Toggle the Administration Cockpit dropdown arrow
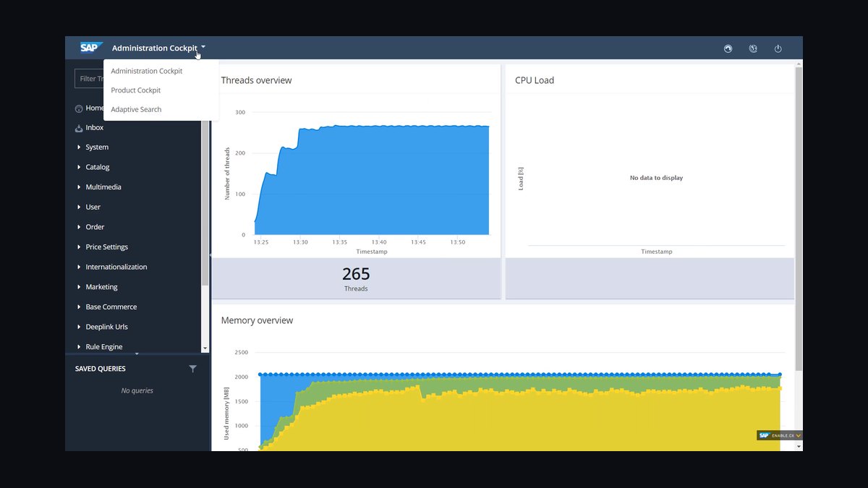 click(203, 48)
